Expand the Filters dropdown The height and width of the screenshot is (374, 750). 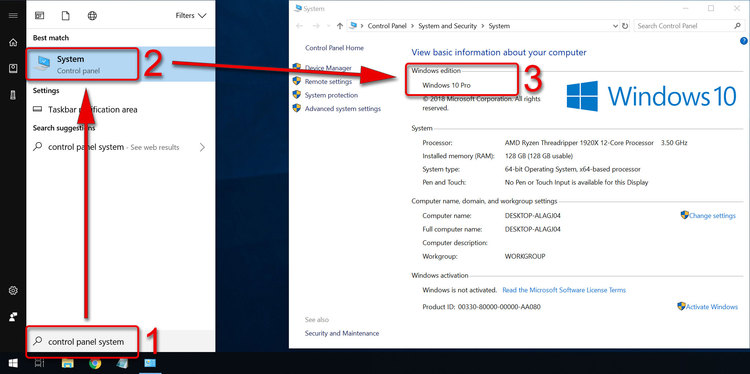[x=191, y=16]
